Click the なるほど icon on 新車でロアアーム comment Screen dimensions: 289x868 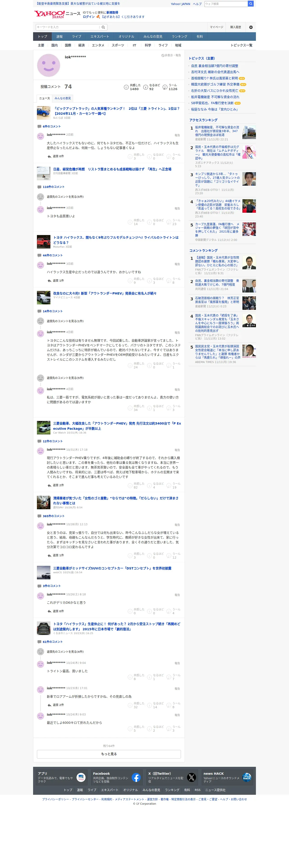tap(149, 705)
